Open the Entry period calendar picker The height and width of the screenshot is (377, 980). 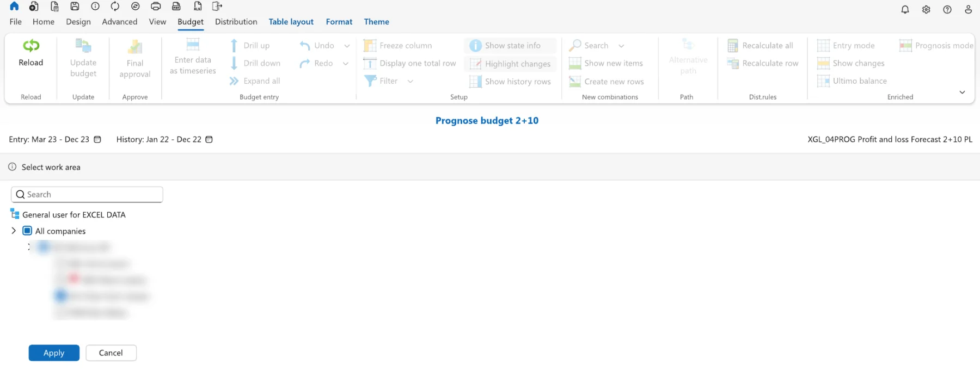[x=97, y=139]
